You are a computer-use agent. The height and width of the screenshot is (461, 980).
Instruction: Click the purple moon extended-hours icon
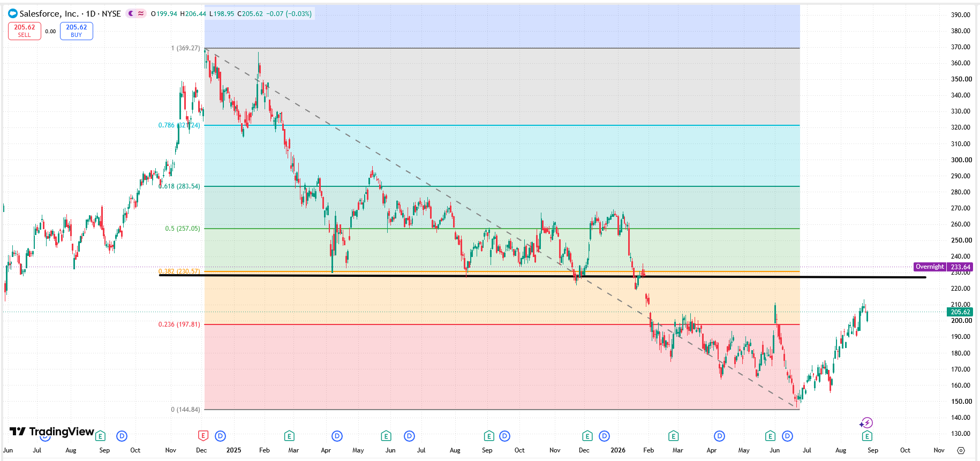pyautogui.click(x=131, y=13)
